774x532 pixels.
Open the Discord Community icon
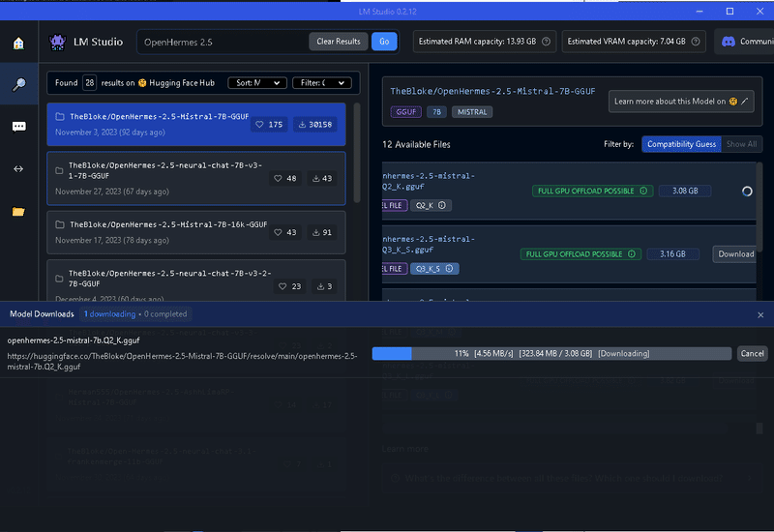pos(729,42)
